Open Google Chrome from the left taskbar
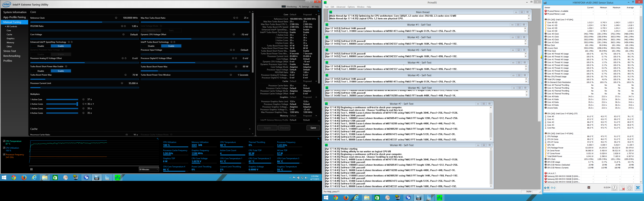644x201 pixels. point(14,178)
